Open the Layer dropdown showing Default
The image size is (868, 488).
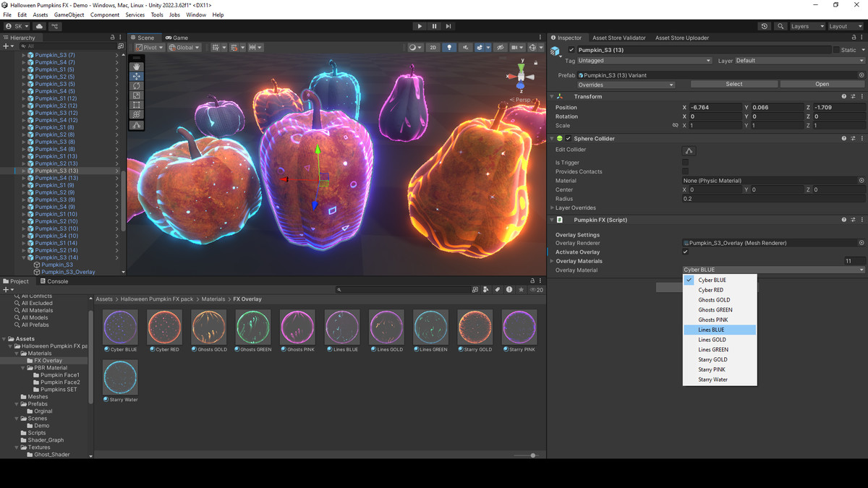pos(799,61)
